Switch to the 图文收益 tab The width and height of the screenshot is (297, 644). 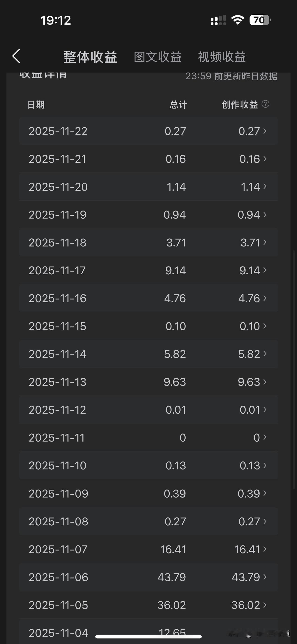(158, 57)
